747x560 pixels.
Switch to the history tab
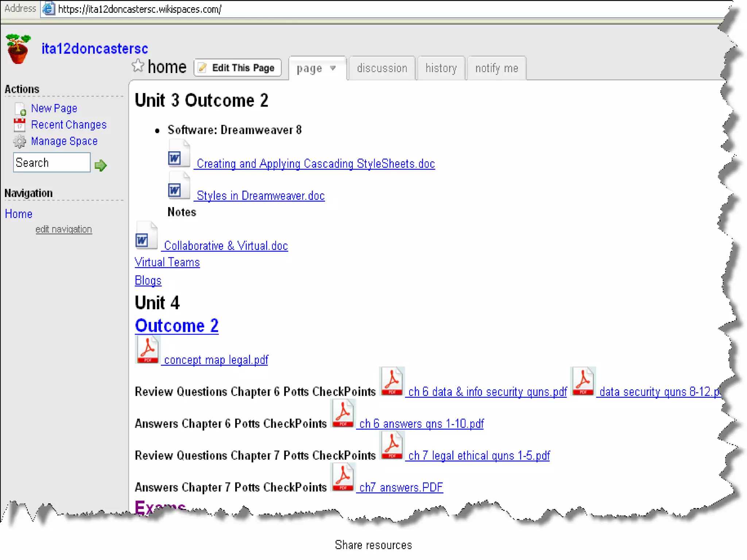tap(441, 68)
